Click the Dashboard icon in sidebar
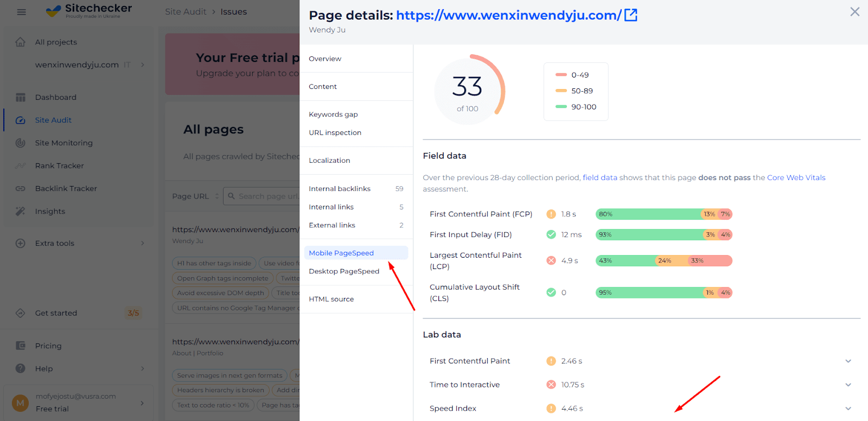 21,97
